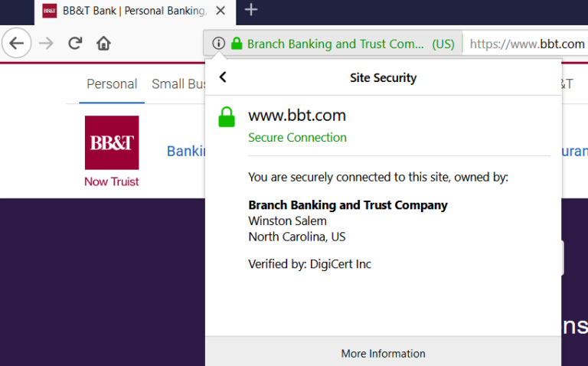The width and height of the screenshot is (588, 366).
Task: Click the green padlock beside www.bbt.com heading
Action: pos(227,117)
